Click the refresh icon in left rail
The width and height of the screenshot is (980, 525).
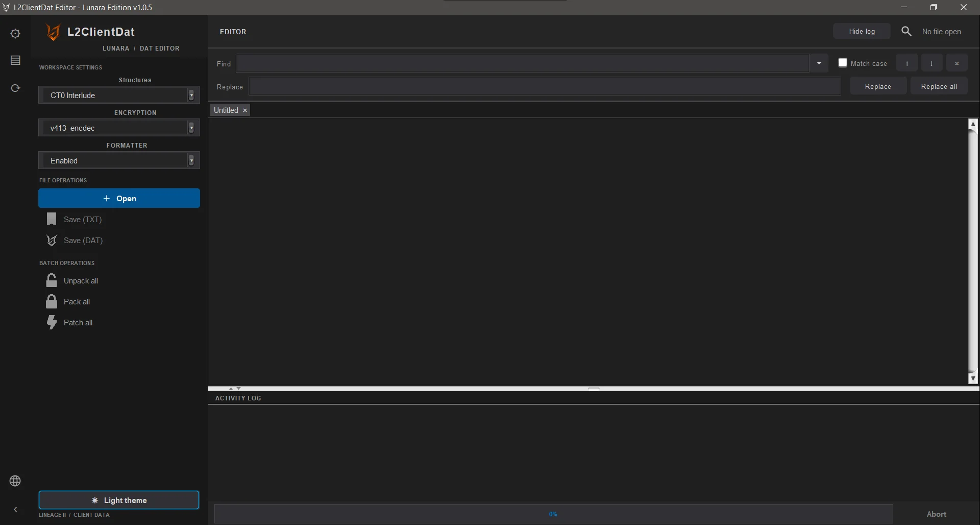point(15,88)
